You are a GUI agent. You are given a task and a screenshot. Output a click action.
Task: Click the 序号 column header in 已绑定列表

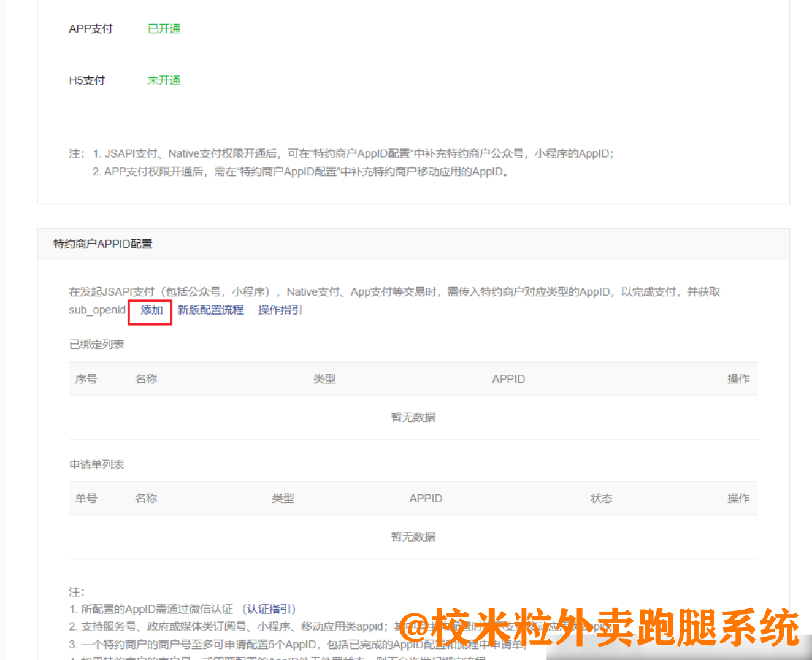pyautogui.click(x=86, y=378)
